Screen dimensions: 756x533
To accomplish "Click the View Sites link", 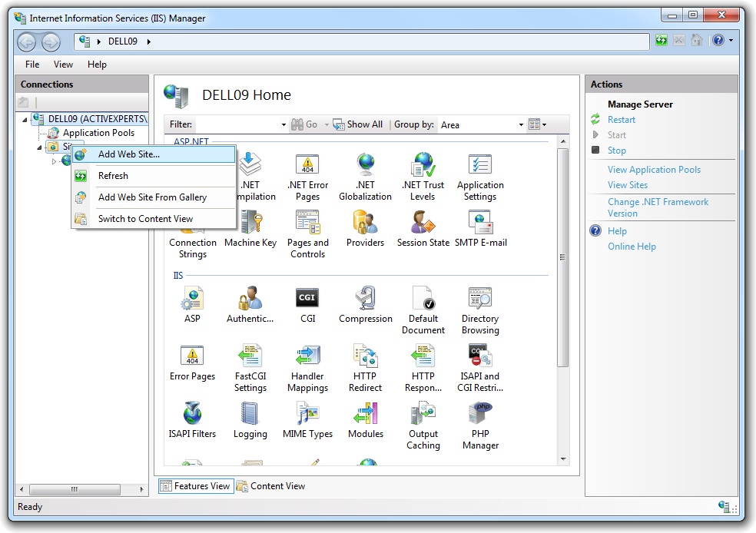I will [627, 185].
